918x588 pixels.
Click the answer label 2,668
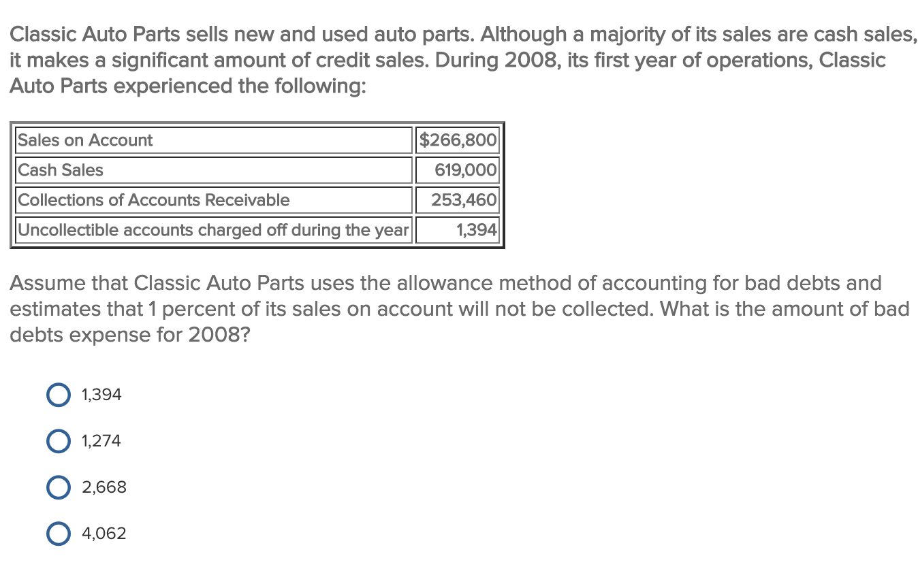point(104,487)
